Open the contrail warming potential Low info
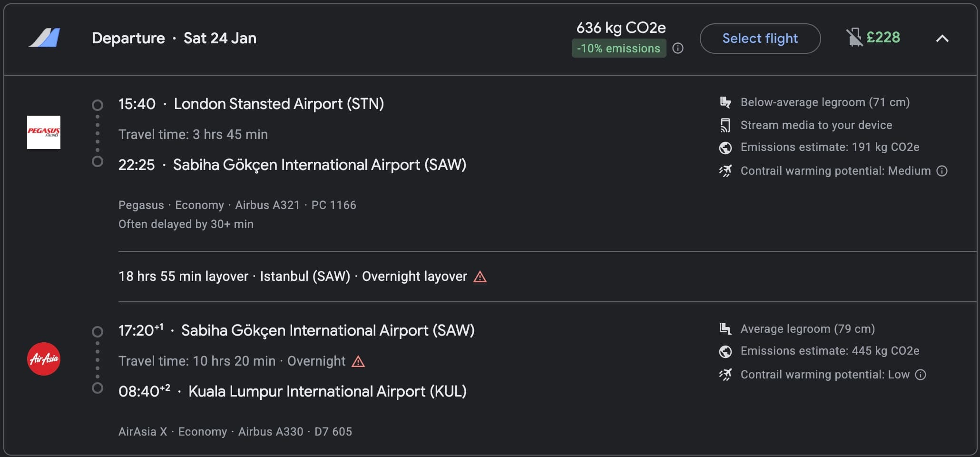This screenshot has width=980, height=457. (x=921, y=375)
